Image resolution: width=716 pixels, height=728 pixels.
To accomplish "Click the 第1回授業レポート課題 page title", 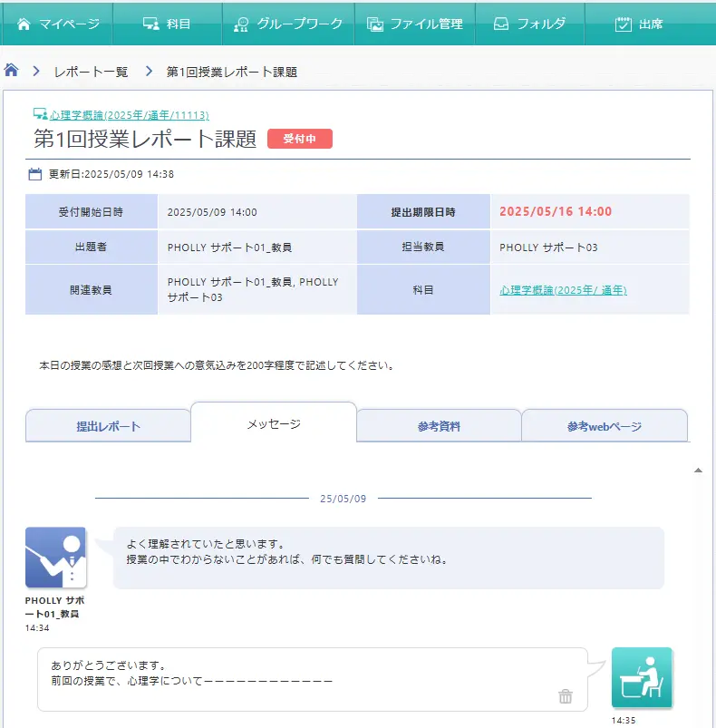I will [145, 139].
